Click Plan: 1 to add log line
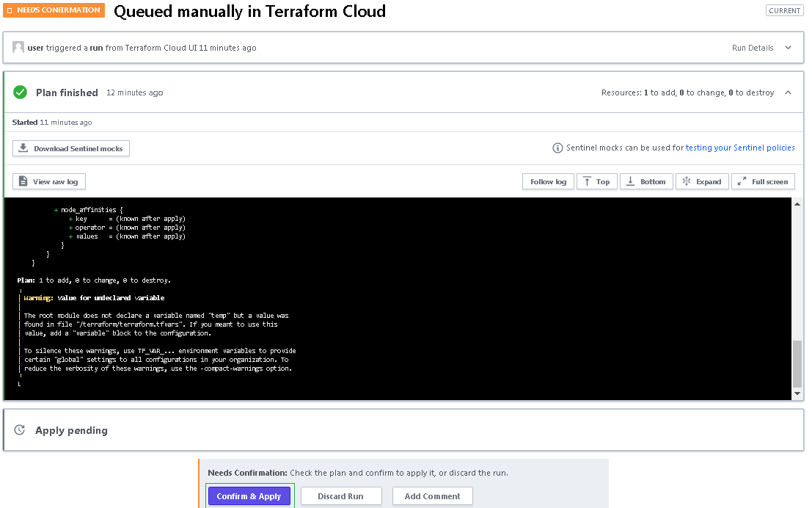812x508 pixels. (x=94, y=280)
